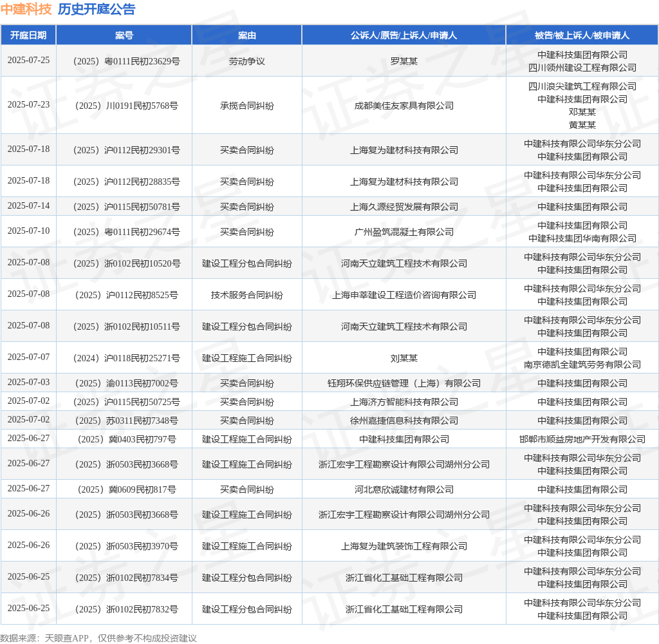Click case number 浙0503民初3970号

click(x=127, y=546)
